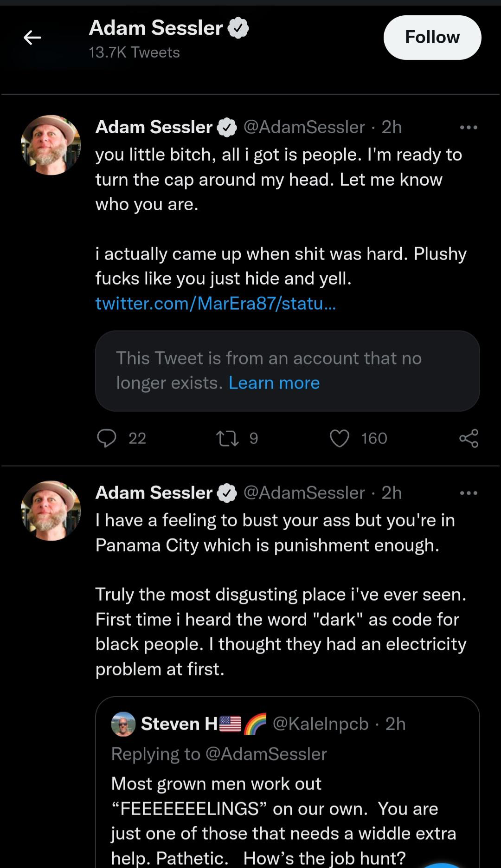Follow Adam Sessler's account
501x868 pixels.
pyautogui.click(x=432, y=38)
